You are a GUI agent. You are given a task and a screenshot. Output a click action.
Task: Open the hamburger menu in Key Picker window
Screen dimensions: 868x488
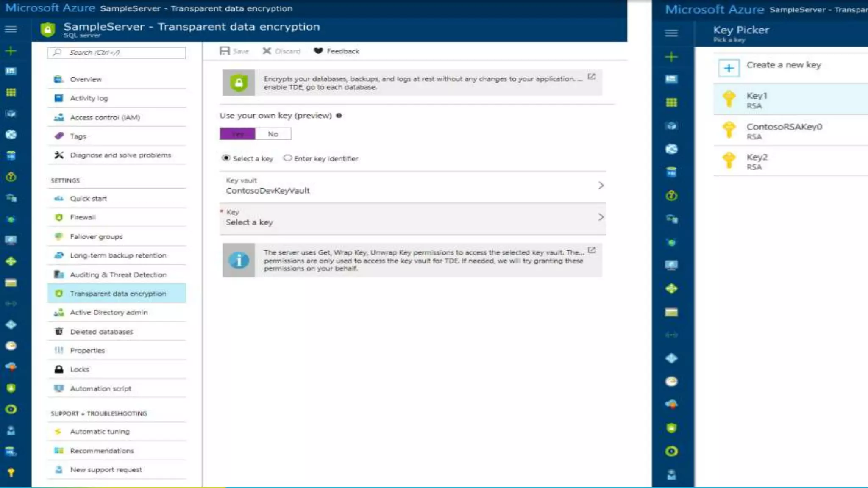click(671, 33)
